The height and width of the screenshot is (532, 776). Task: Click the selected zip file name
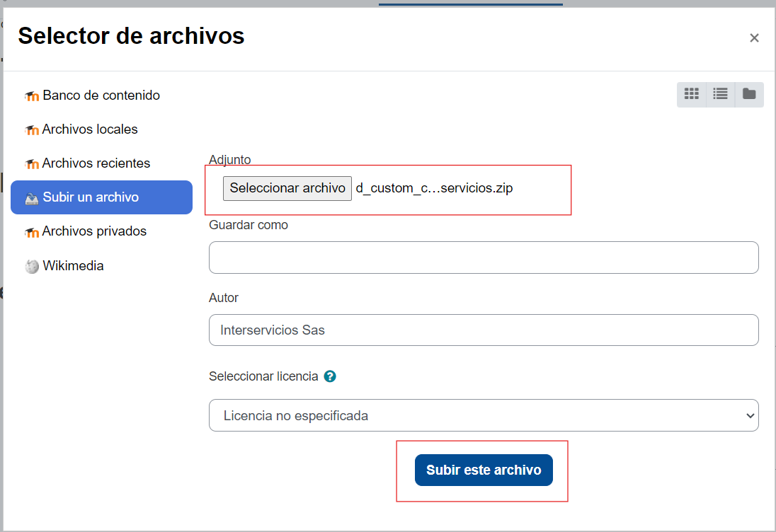click(x=434, y=188)
